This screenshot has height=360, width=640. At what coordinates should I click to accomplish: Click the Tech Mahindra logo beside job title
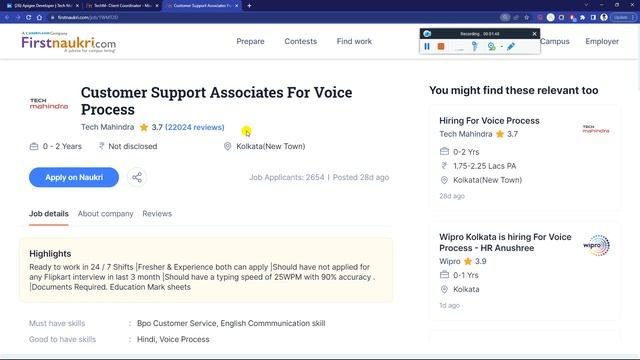pyautogui.click(x=49, y=104)
